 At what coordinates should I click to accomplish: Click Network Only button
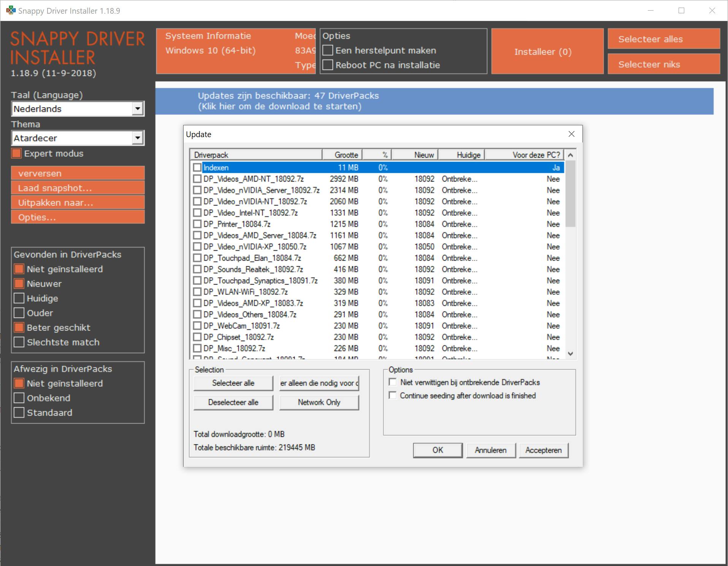coord(319,402)
